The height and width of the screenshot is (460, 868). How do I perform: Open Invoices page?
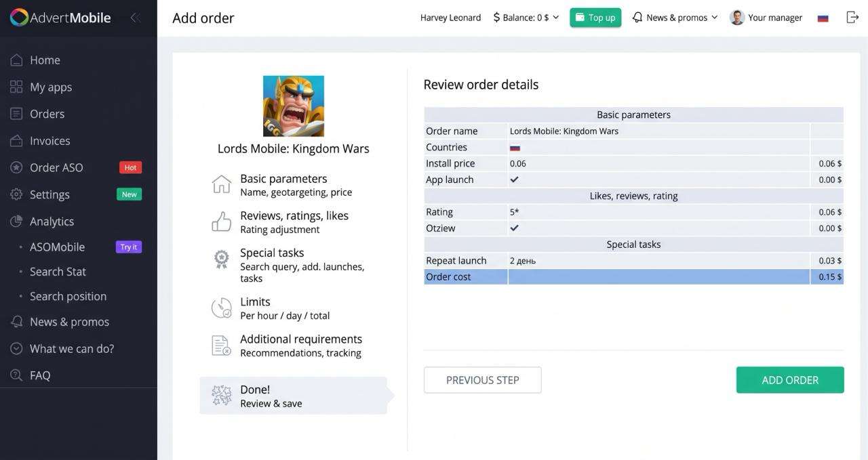click(x=50, y=141)
